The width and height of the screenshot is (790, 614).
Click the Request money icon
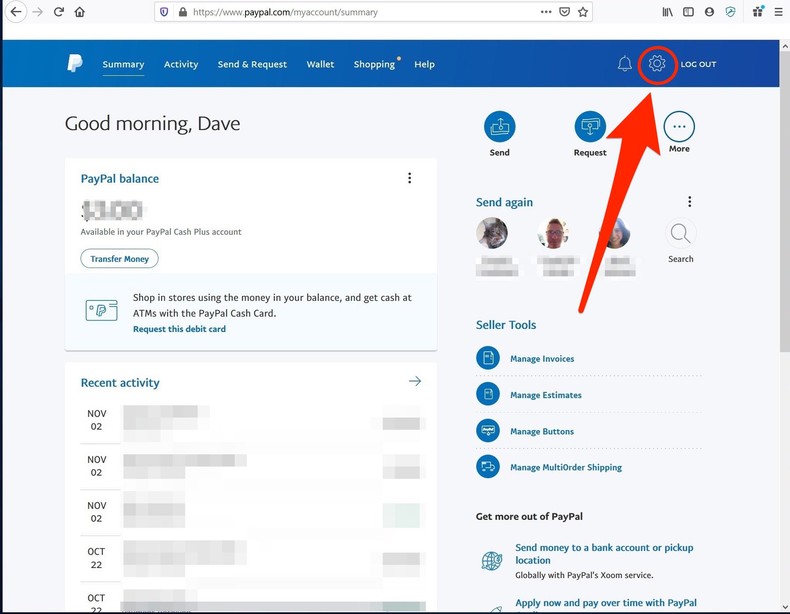point(589,126)
